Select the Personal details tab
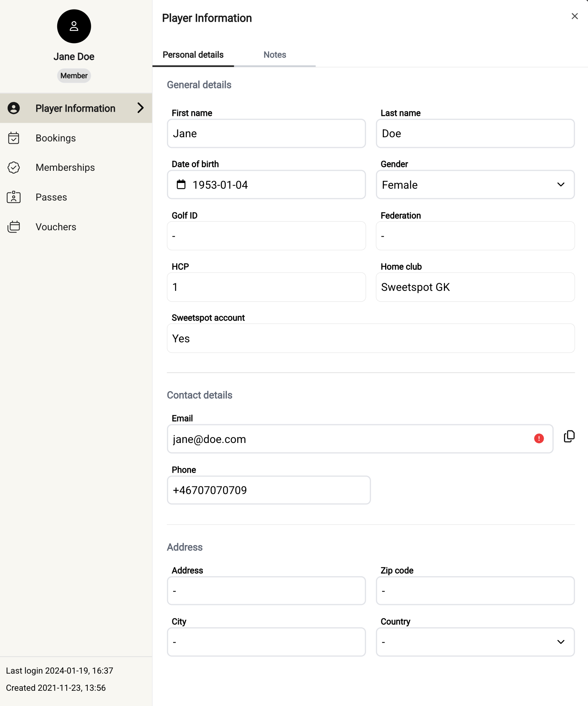The height and width of the screenshot is (706, 588). pos(193,55)
